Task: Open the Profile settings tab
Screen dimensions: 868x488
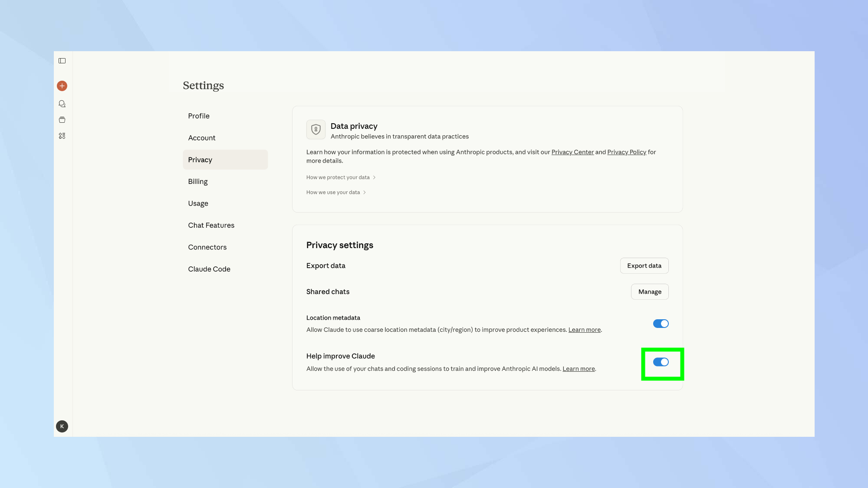Action: (x=199, y=116)
